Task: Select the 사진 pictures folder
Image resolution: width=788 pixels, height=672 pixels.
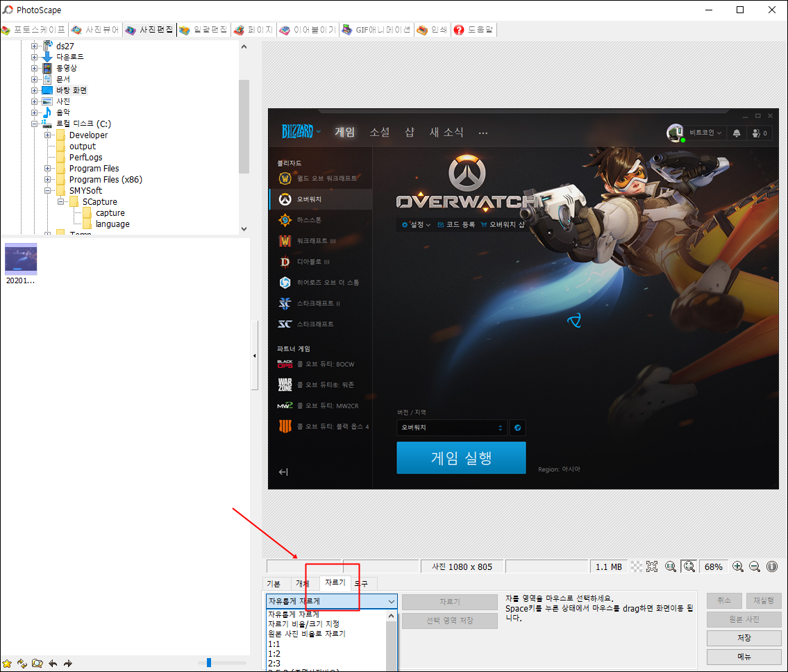Action: point(62,101)
